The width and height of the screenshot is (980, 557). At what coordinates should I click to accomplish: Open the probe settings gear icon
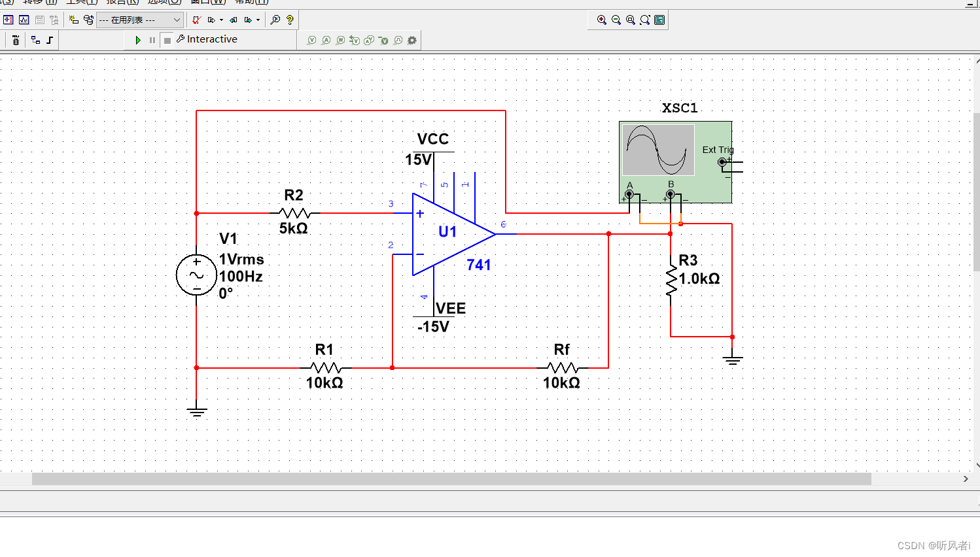[412, 41]
